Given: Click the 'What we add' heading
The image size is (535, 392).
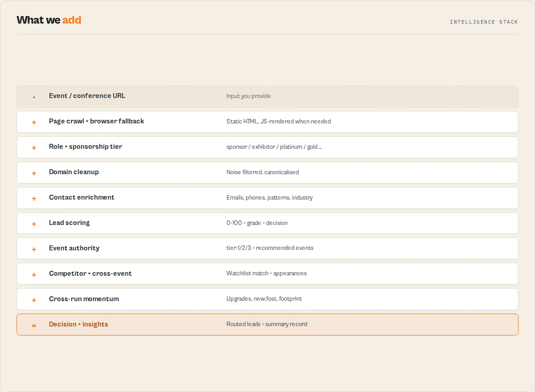Looking at the screenshot, I should 49,20.
